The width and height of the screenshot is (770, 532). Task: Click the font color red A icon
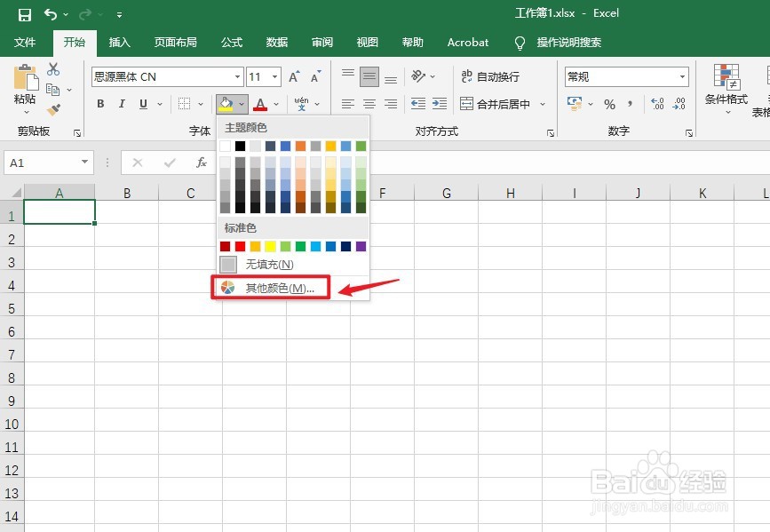260,104
